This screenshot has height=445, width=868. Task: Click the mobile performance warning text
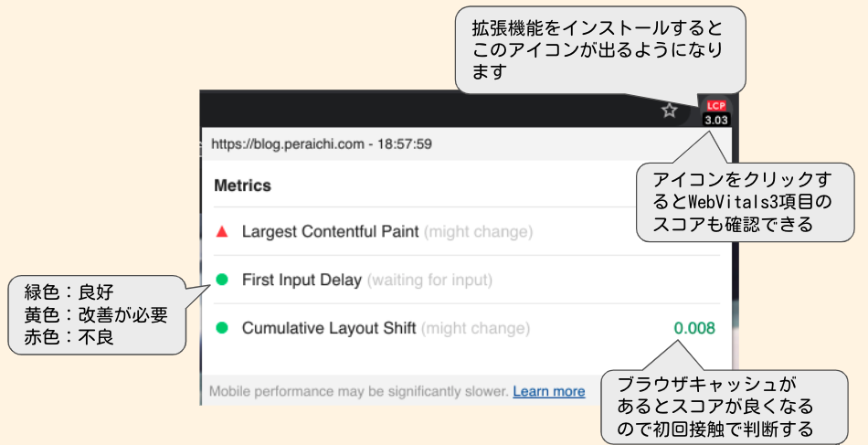(358, 391)
